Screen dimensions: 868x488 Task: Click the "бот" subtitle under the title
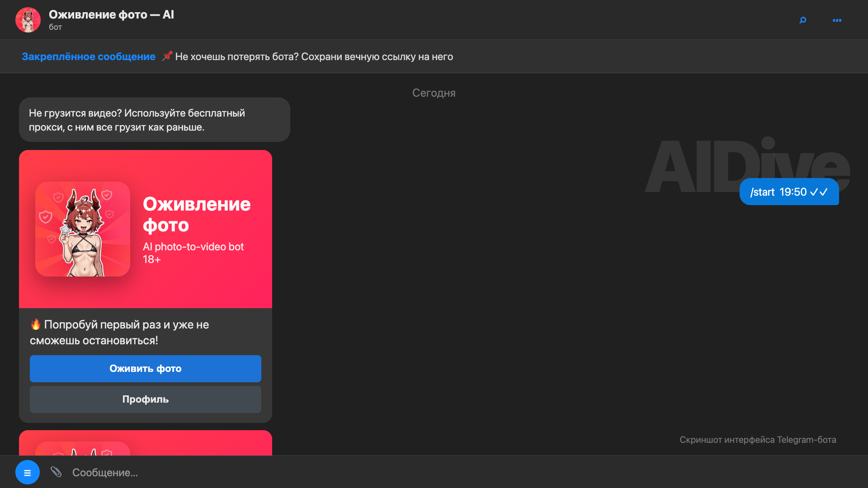55,27
